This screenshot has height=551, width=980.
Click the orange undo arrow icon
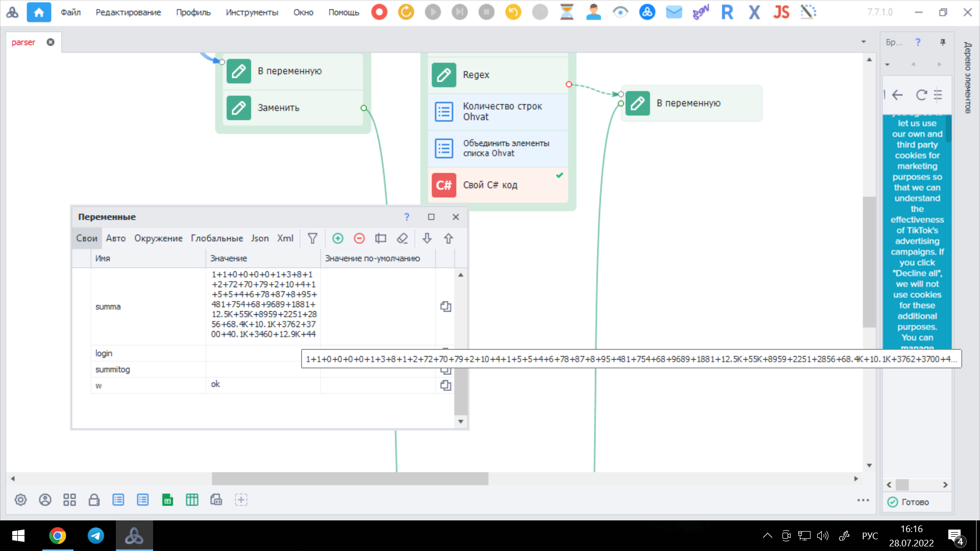coord(513,12)
